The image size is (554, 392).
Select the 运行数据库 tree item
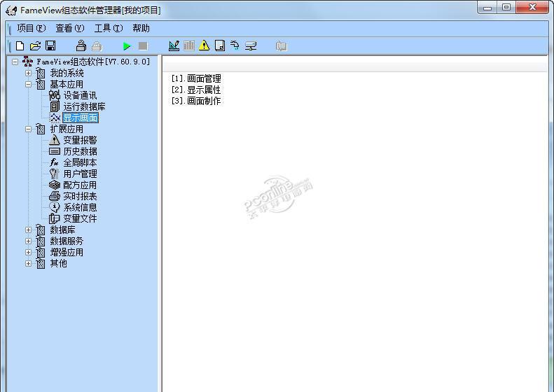(x=85, y=106)
